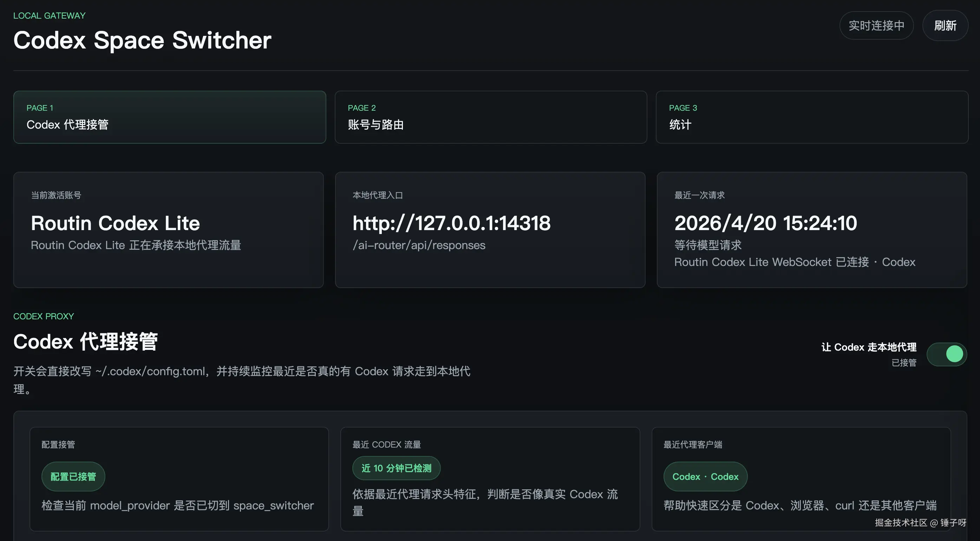
Task: Open PAGE 1 Codex 代理接管 tab
Action: pyautogui.click(x=169, y=117)
